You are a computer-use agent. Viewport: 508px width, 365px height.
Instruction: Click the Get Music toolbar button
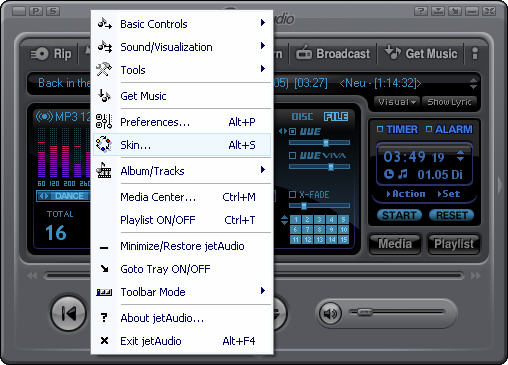421,53
